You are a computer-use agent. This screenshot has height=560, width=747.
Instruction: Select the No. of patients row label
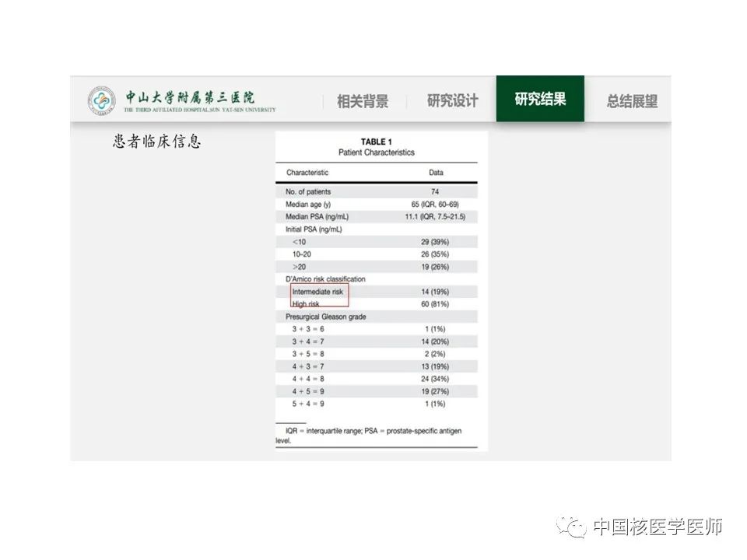pyautogui.click(x=308, y=191)
